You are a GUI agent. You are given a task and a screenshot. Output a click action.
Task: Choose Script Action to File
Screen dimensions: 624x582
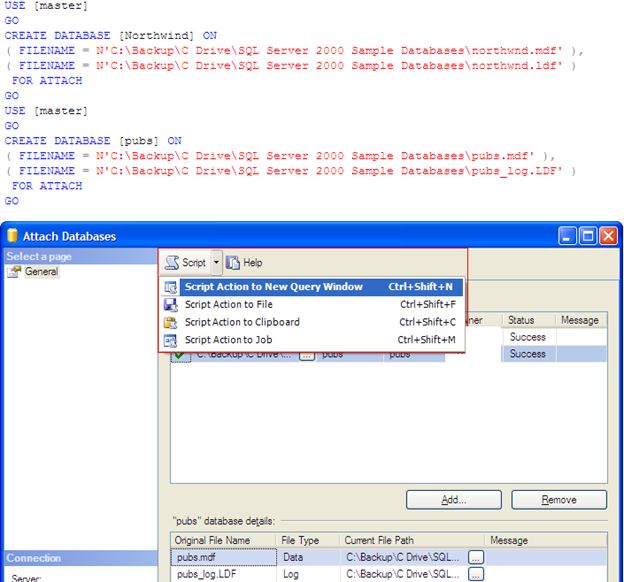pyautogui.click(x=312, y=305)
